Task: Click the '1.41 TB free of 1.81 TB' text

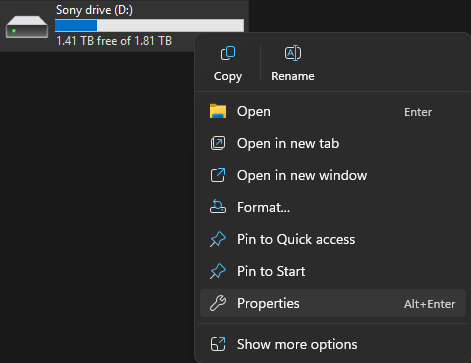Action: pos(114,41)
